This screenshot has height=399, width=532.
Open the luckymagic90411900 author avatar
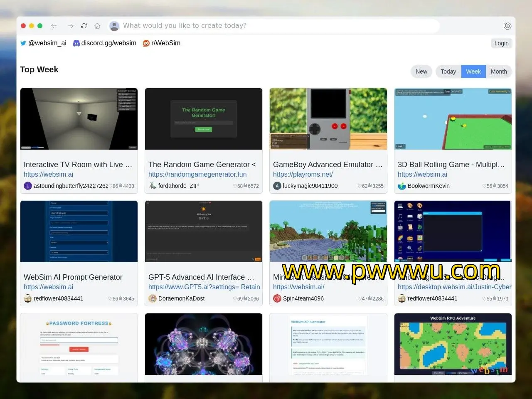click(277, 186)
